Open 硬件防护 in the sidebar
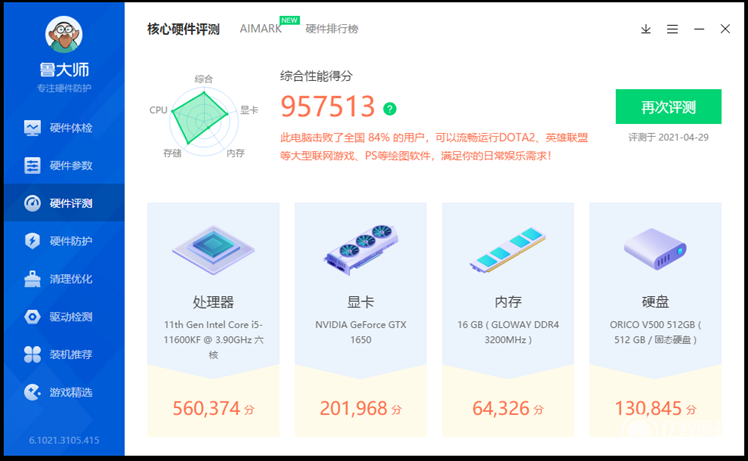Image resolution: width=748 pixels, height=461 pixels. coord(64,241)
